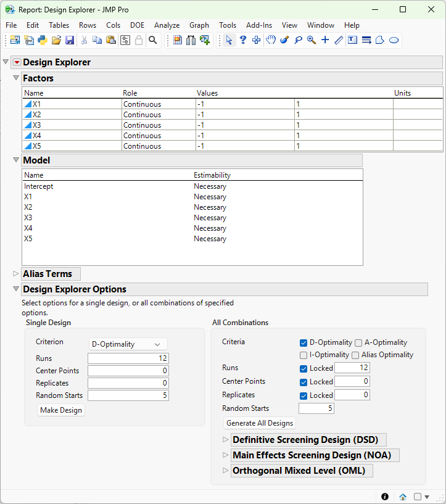The height and width of the screenshot is (504, 446).
Task: Click the X5 model term row
Action: click(192, 239)
